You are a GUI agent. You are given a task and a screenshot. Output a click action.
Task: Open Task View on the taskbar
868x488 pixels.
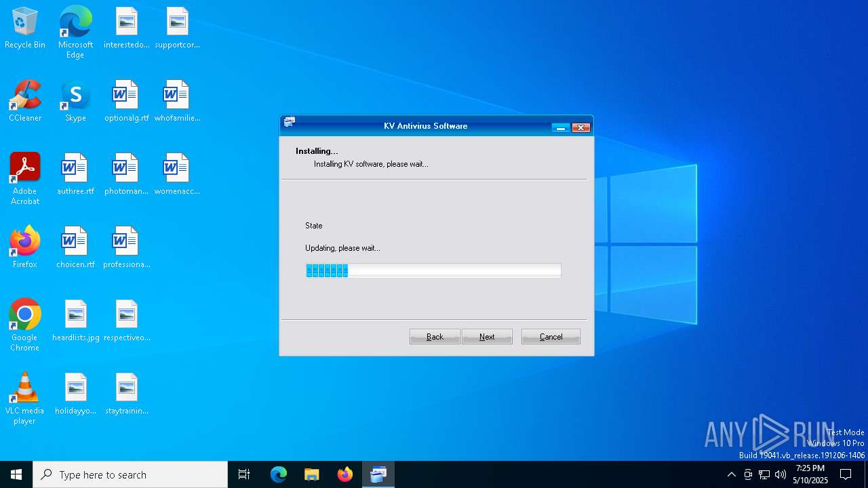(x=244, y=474)
